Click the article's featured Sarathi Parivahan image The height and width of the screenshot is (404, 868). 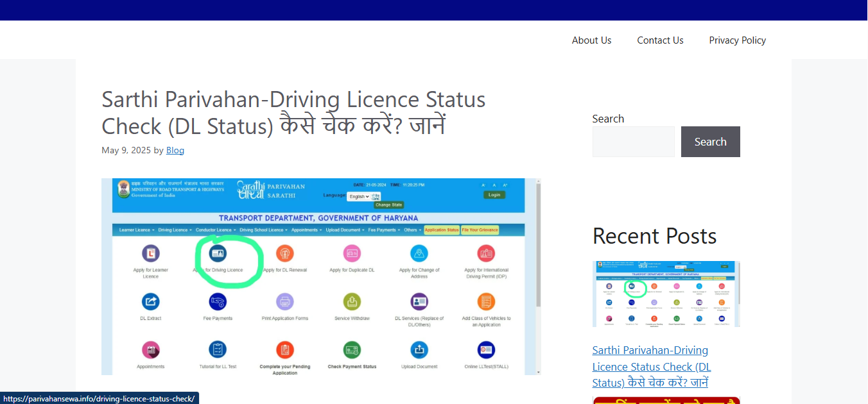coord(321,276)
